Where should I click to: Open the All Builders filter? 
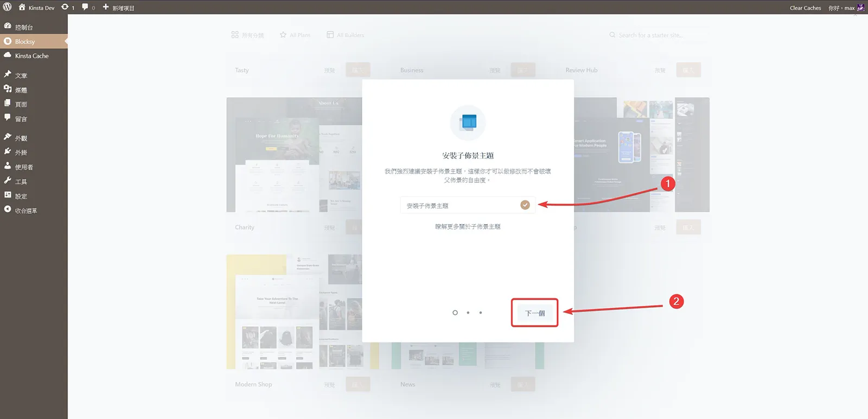pyautogui.click(x=346, y=35)
